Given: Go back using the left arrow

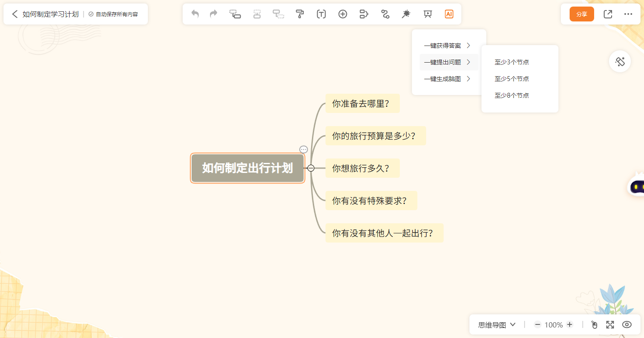Looking at the screenshot, I should [x=15, y=14].
